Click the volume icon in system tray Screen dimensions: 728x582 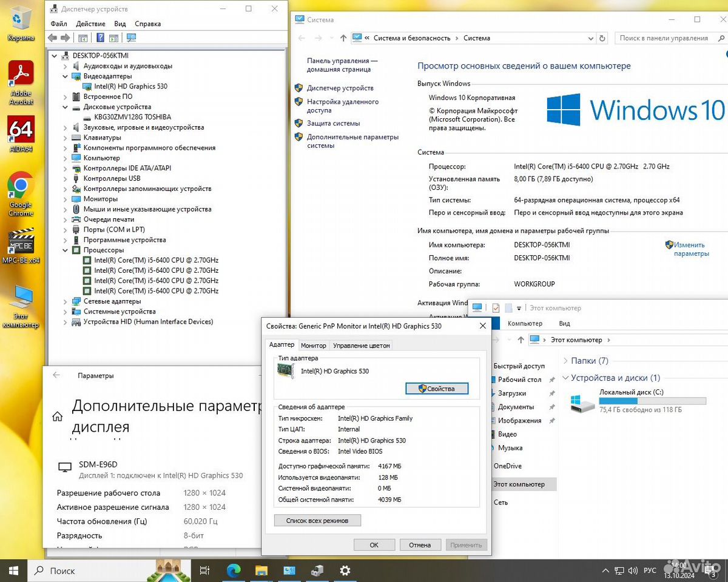coord(632,571)
